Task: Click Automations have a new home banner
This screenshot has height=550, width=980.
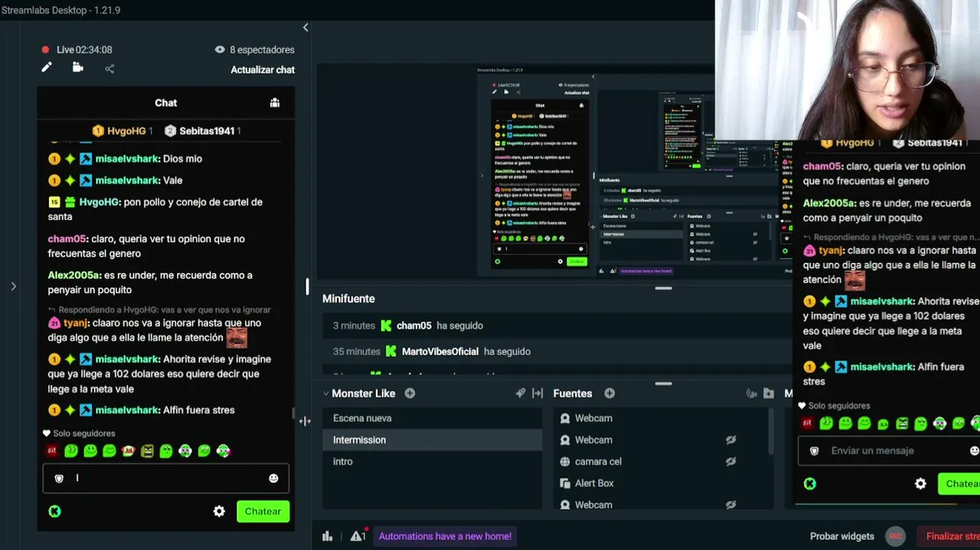Action: (x=445, y=536)
